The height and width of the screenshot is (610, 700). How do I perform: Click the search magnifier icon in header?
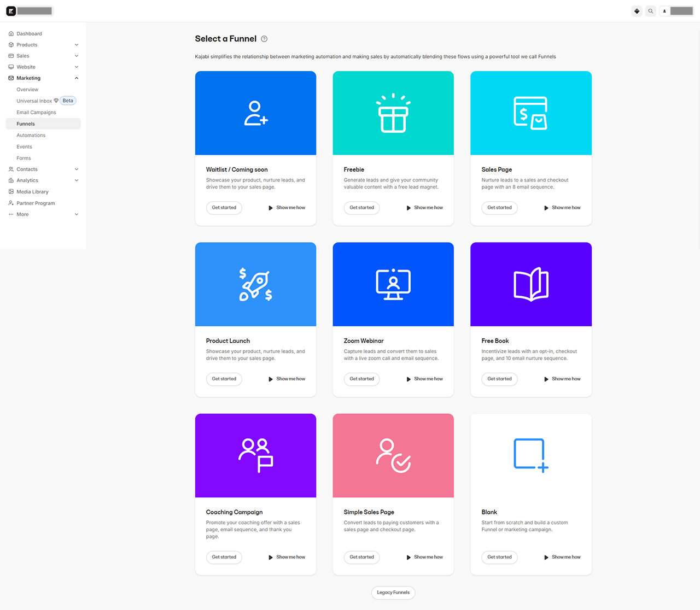tap(650, 11)
